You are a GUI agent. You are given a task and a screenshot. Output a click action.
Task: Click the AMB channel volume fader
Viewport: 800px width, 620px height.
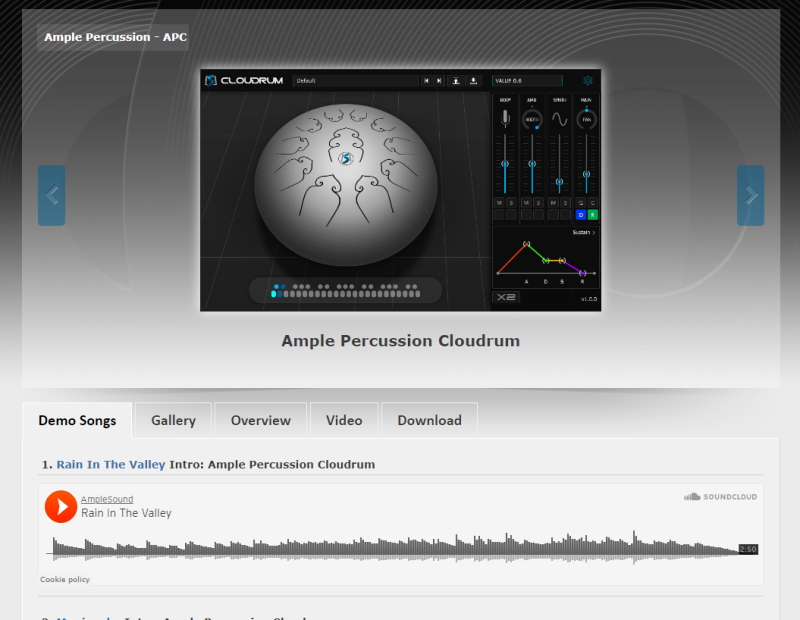pos(532,164)
